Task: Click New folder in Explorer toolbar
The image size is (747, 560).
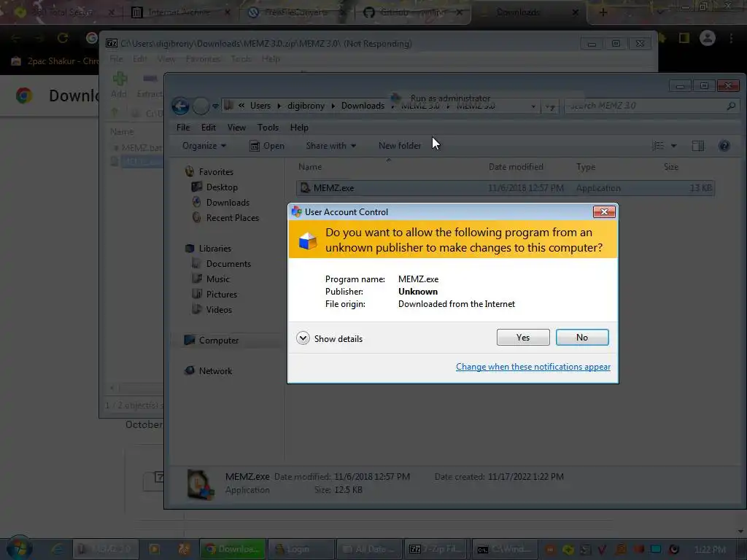Action: 400,146
